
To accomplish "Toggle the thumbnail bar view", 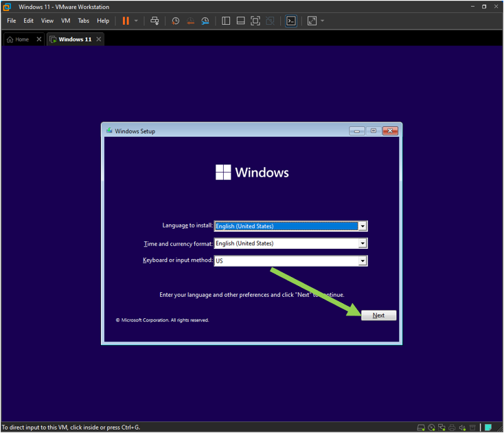I will [x=241, y=21].
